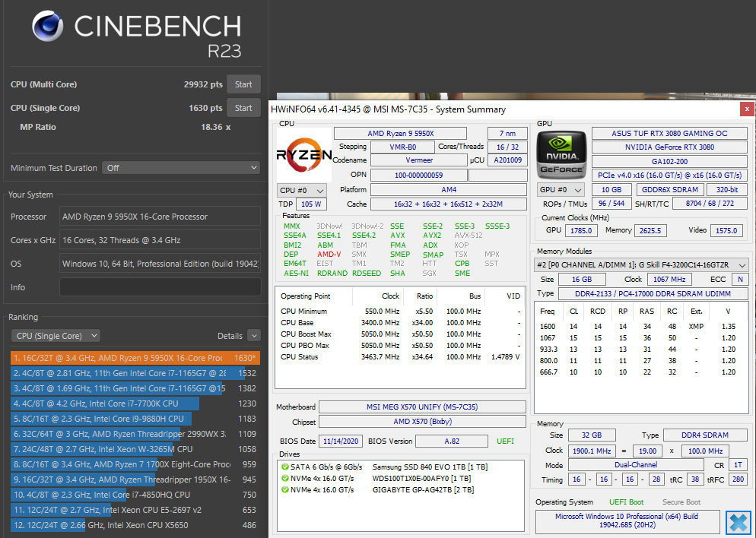Select ranking entry 6 Threadripper 2990WX

135,434
